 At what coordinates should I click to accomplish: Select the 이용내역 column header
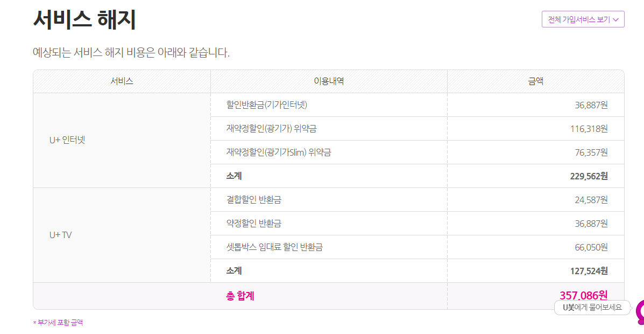[x=329, y=81]
